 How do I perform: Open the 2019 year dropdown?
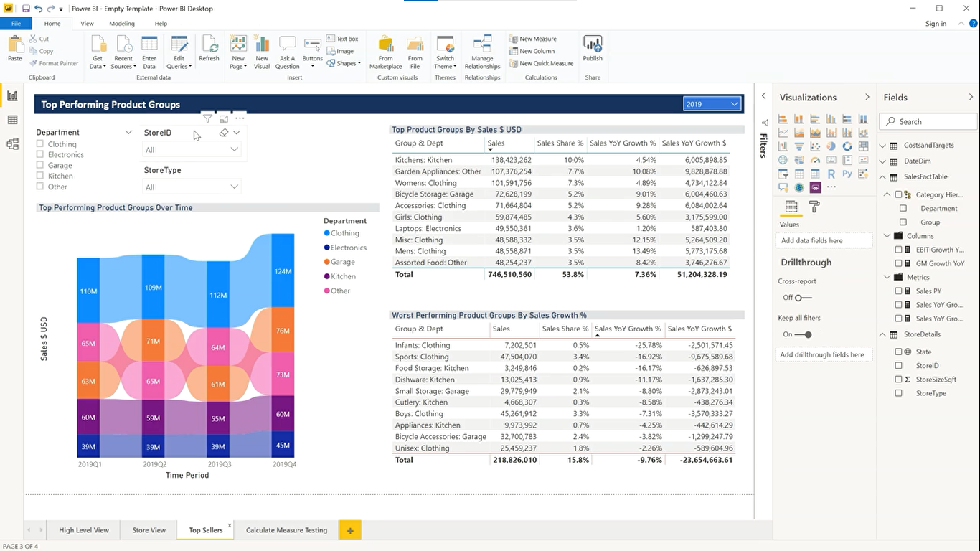point(733,103)
